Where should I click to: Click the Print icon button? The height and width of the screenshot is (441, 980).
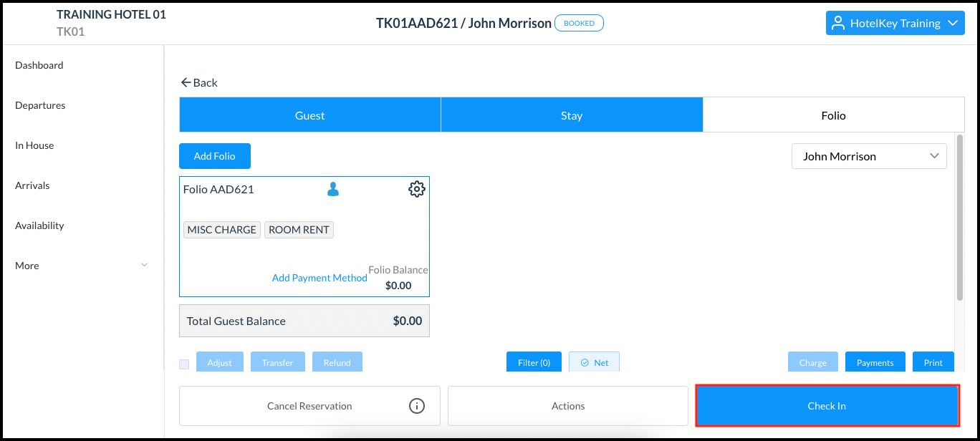tap(933, 362)
